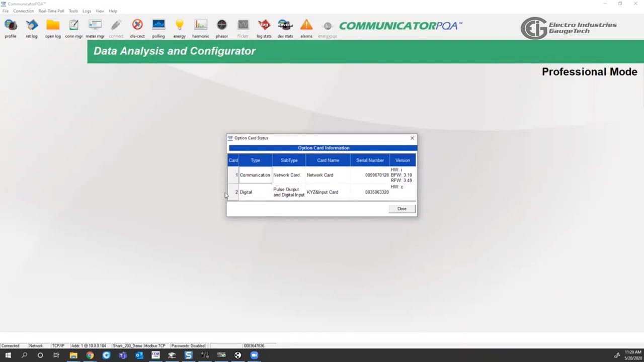Open Outlook from the taskbar
644x362 pixels.
pos(139,355)
